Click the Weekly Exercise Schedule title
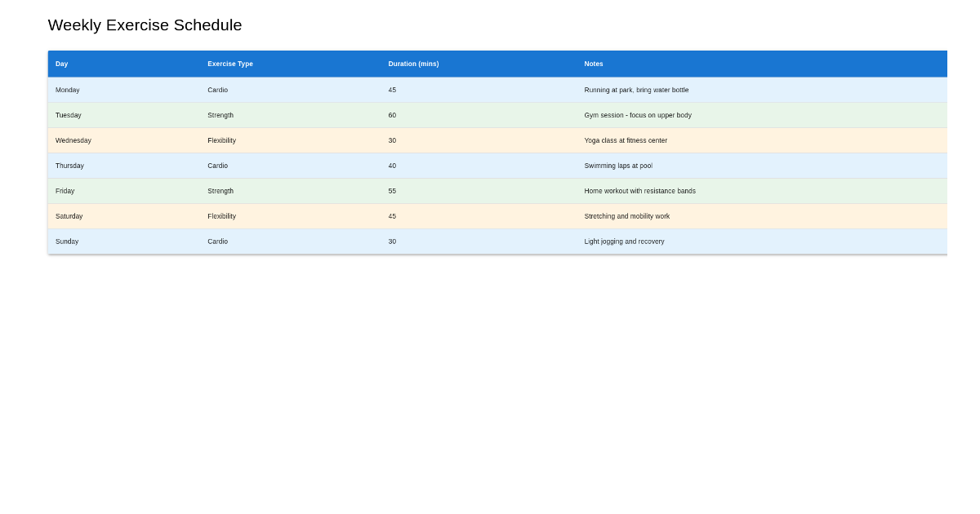Image resolution: width=980 pixels, height=514 pixels. [x=145, y=25]
